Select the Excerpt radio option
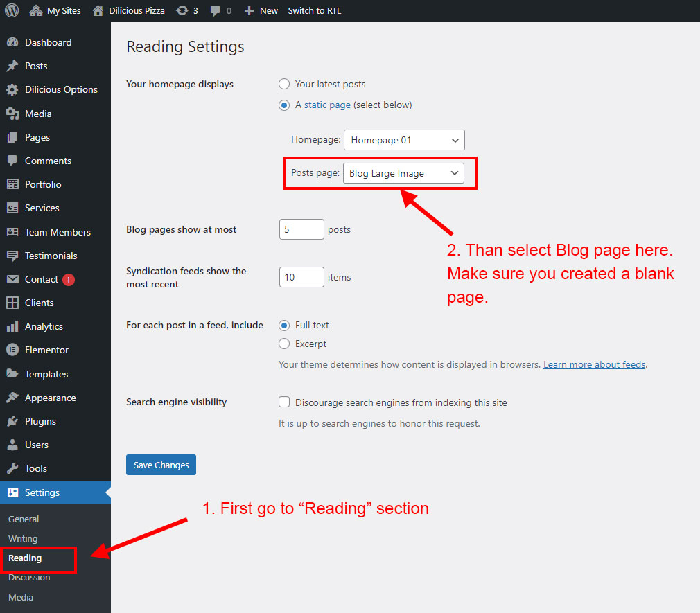This screenshot has height=613, width=700. pyautogui.click(x=284, y=344)
